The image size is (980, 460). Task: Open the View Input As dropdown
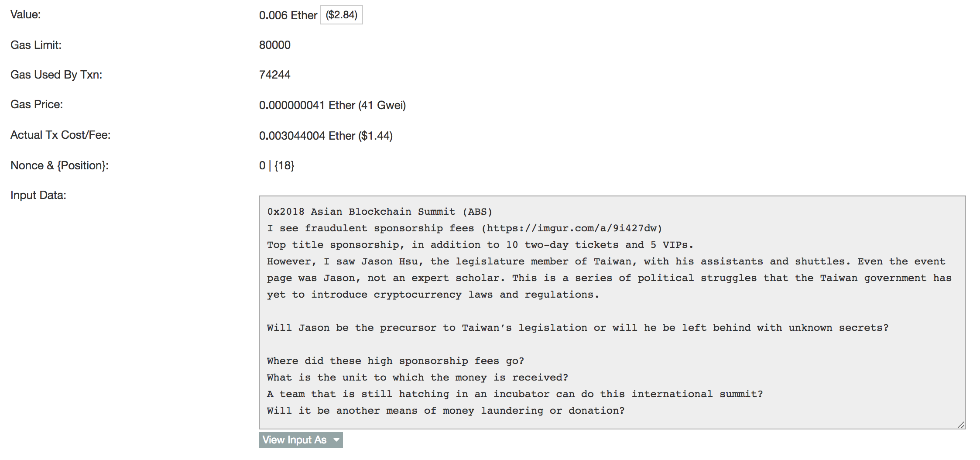pyautogui.click(x=301, y=440)
